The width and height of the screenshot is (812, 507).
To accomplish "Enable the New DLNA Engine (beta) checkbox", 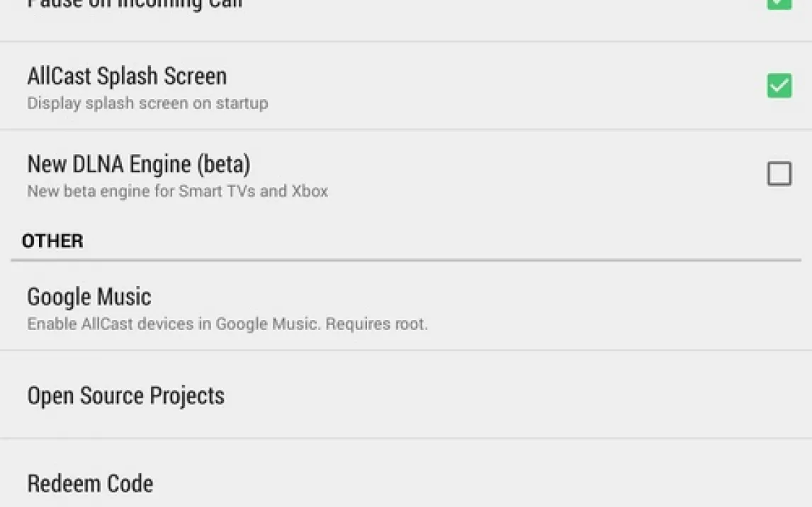I will [x=779, y=173].
